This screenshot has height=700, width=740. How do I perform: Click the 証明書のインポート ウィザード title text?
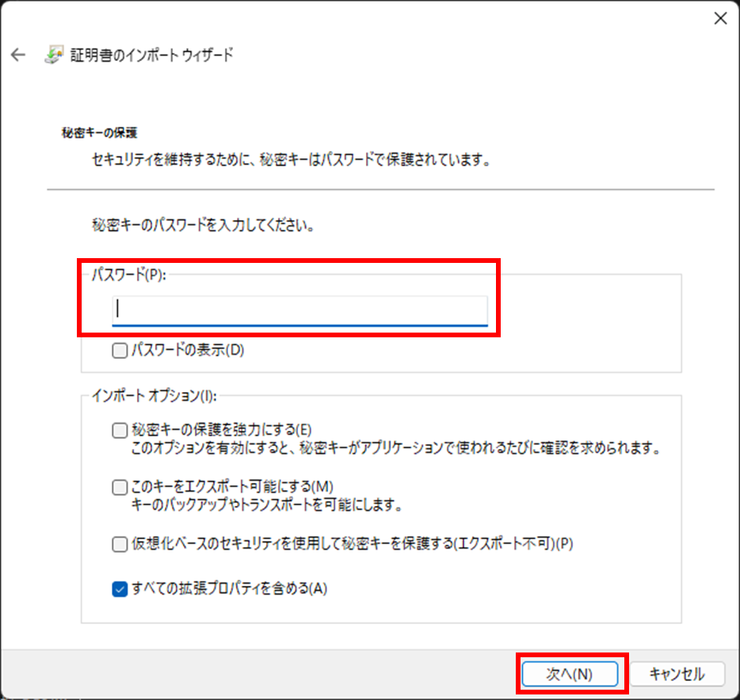(x=154, y=55)
